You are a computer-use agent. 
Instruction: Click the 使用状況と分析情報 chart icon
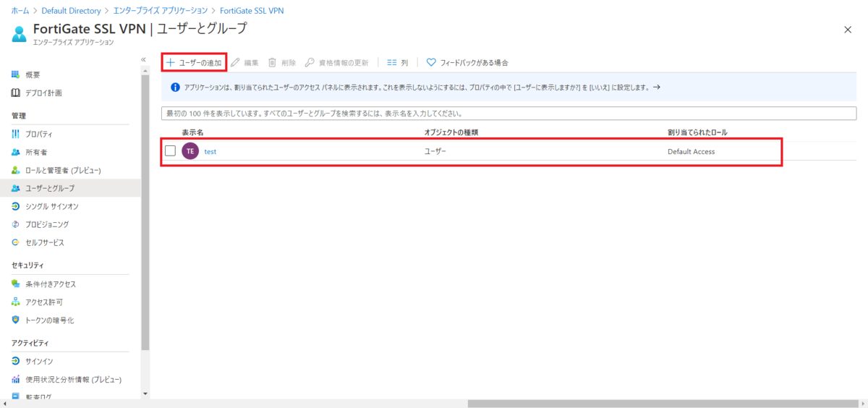pyautogui.click(x=16, y=379)
